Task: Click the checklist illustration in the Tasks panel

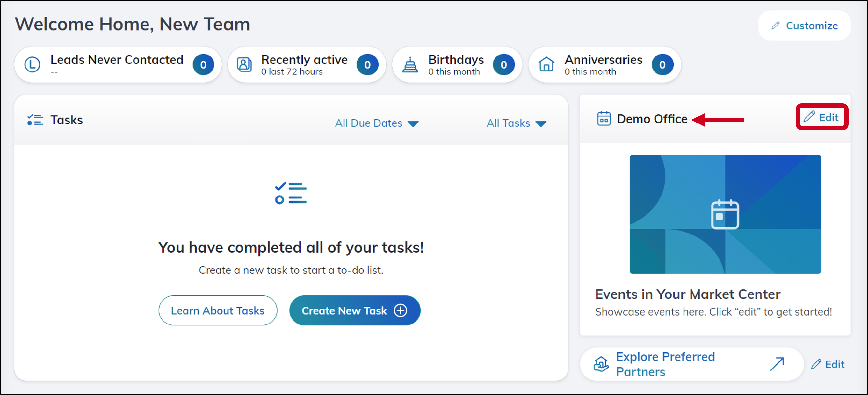Action: [291, 193]
